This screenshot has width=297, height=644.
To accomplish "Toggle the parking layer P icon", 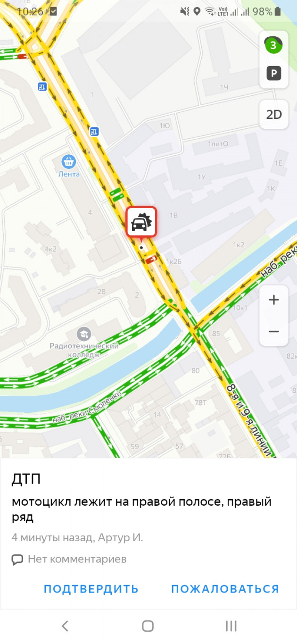I will click(x=274, y=73).
